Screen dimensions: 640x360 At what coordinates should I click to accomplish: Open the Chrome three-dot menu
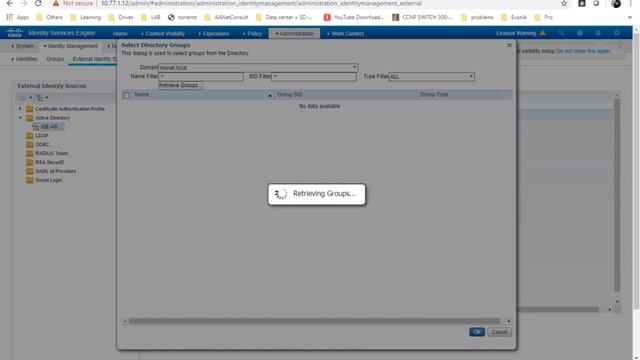click(x=631, y=3)
